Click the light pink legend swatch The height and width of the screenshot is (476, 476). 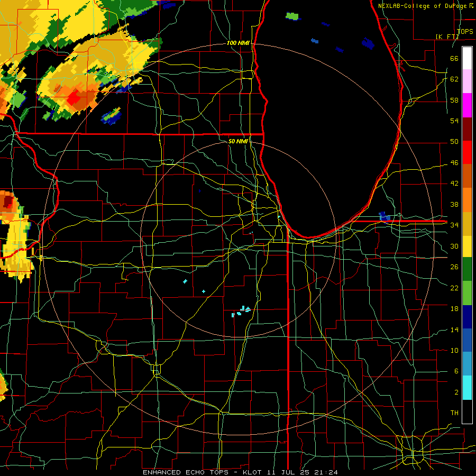[467, 81]
